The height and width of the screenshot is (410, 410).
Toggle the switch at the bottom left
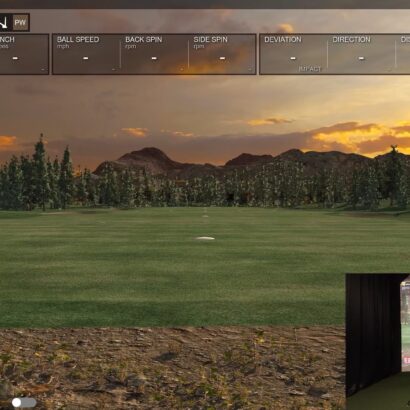click(x=24, y=402)
